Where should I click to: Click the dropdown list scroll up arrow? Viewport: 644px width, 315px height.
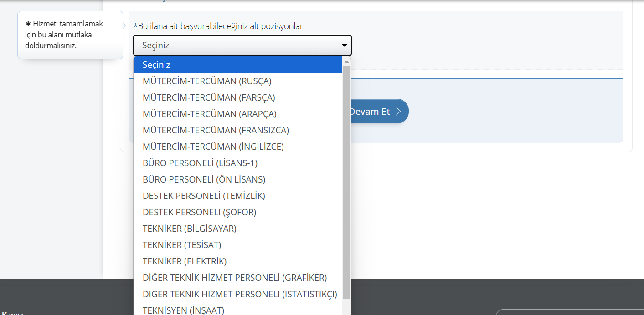tap(346, 61)
